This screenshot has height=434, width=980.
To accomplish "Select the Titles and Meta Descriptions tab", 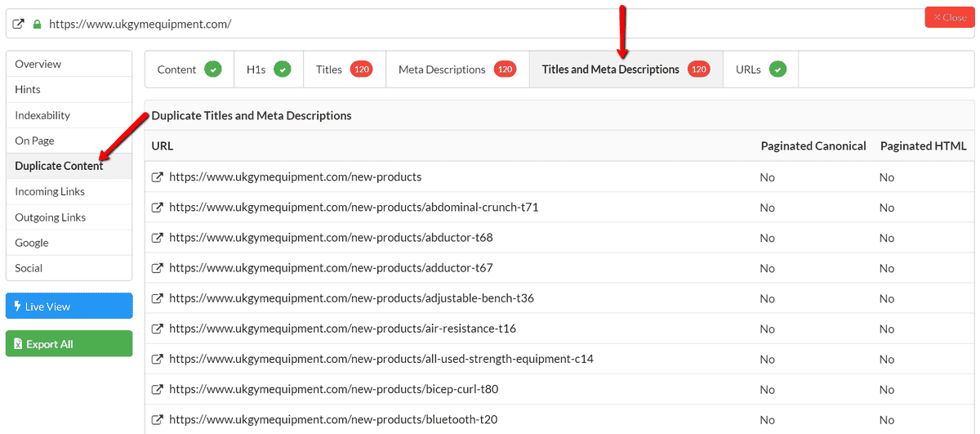I will [x=626, y=69].
